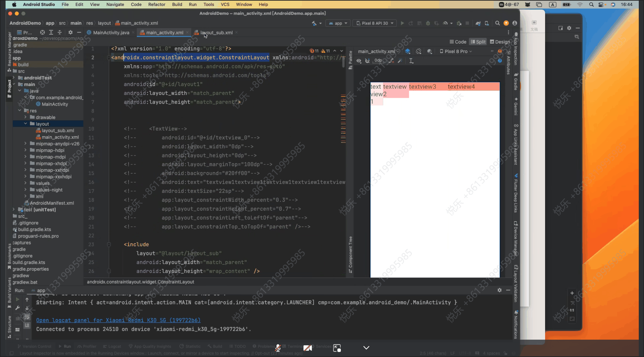
Task: Open main_activity.xml file selector in design toolbar
Action: (378, 51)
